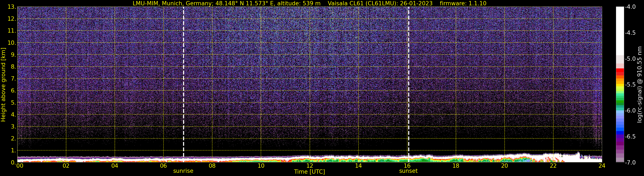The image size is (644, 176).
Task: Click the height axis tick '2.'
Action: point(13,138)
